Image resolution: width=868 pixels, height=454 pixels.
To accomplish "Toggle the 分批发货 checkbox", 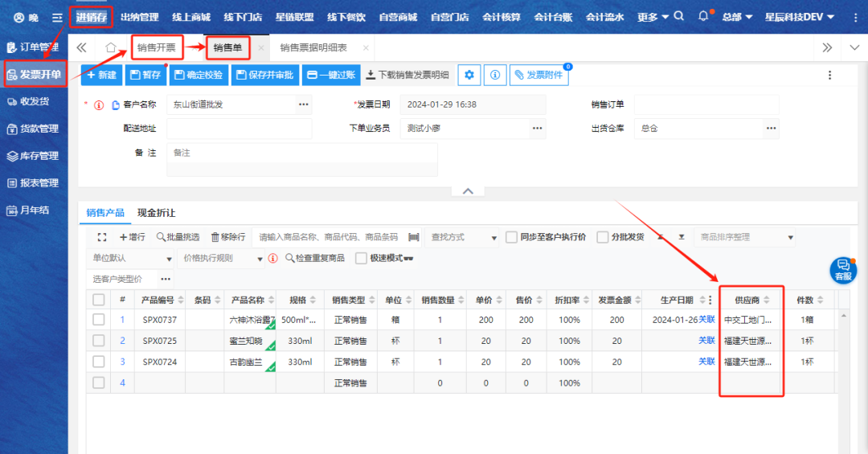I will [603, 237].
